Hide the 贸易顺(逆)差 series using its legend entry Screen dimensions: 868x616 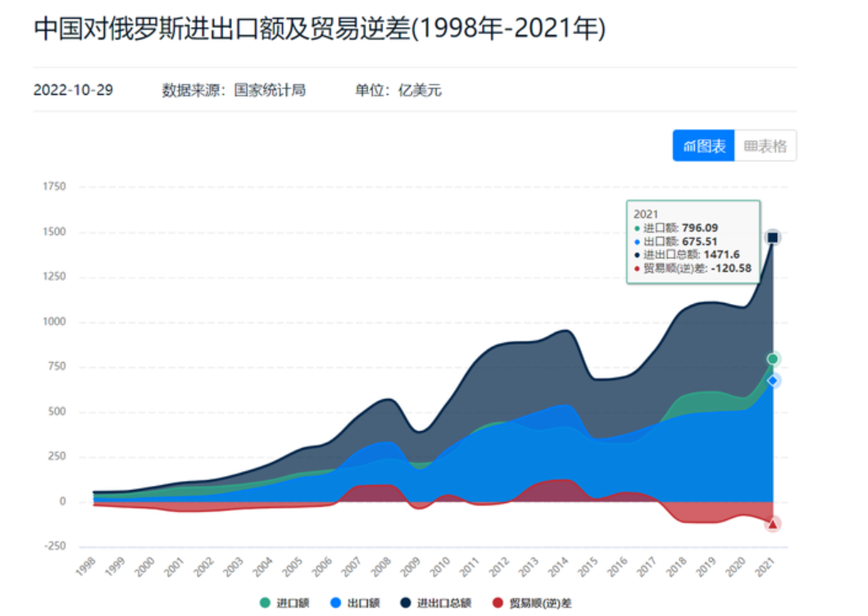pos(525,602)
